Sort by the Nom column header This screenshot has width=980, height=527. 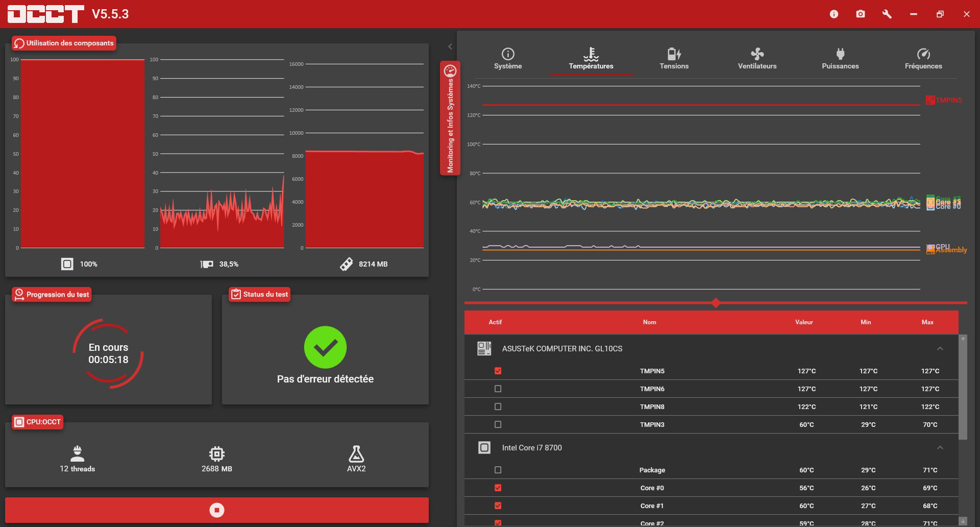(x=649, y=322)
